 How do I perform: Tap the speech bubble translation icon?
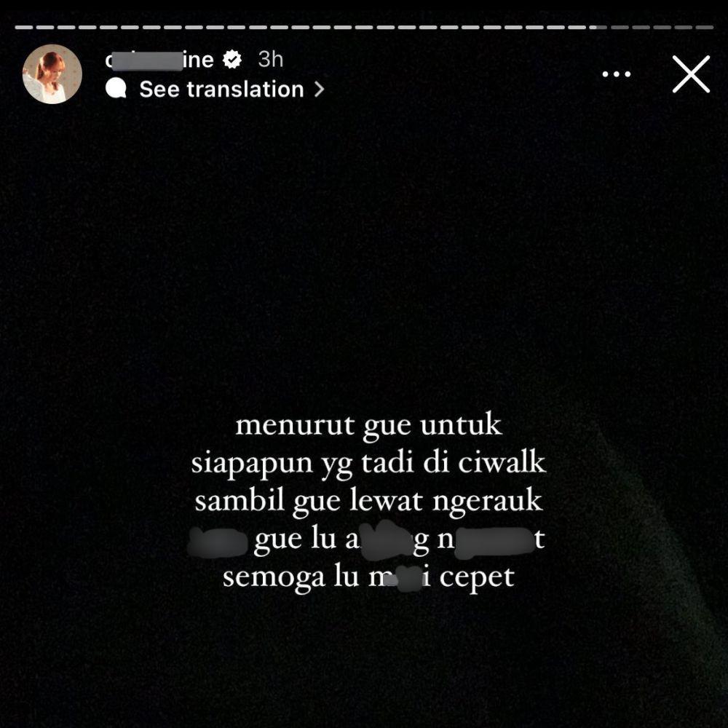point(116,88)
